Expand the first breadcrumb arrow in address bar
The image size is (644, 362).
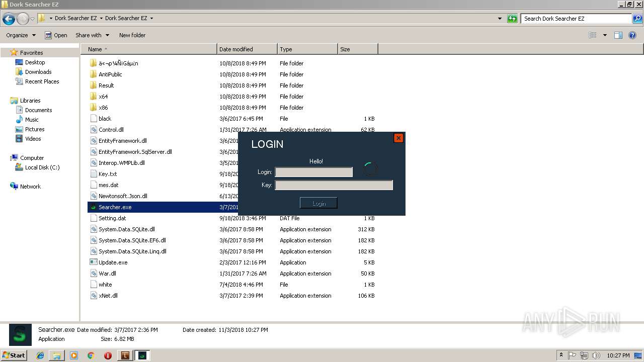(50, 19)
